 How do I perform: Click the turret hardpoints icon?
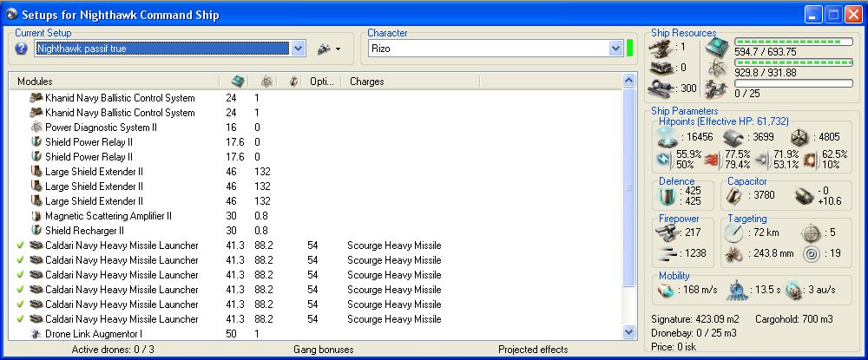(x=662, y=48)
